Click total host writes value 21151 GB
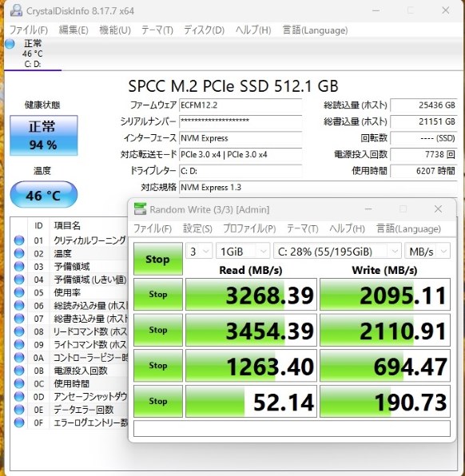465x476 pixels. coord(423,121)
